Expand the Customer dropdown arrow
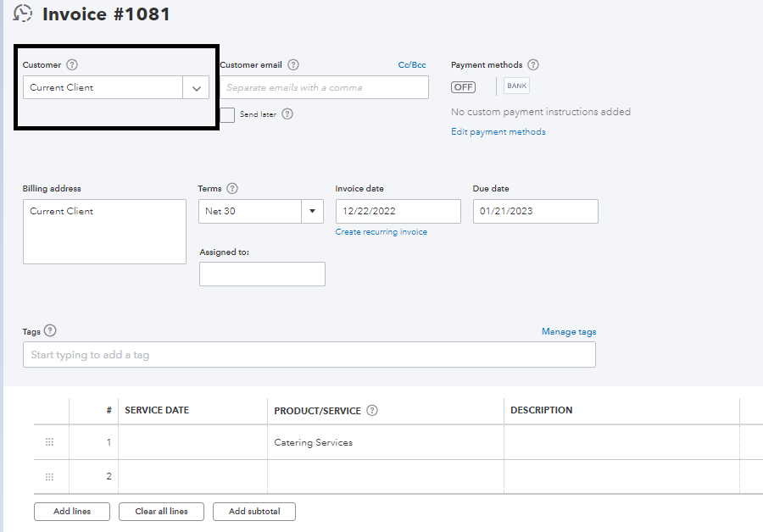 tap(196, 87)
